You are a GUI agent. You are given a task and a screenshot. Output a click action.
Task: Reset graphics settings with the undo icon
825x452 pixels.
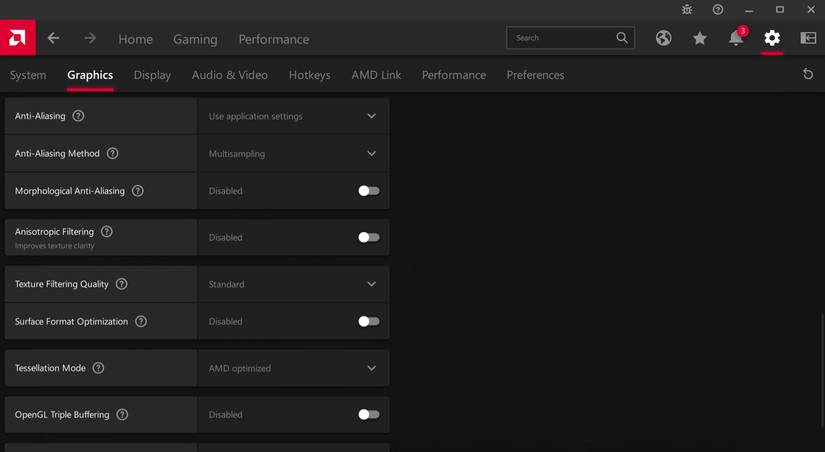pyautogui.click(x=808, y=74)
